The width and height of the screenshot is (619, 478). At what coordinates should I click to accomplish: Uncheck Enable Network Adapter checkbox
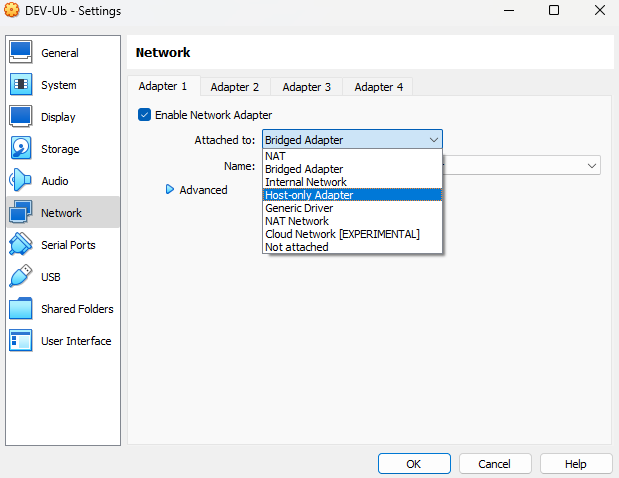(145, 115)
